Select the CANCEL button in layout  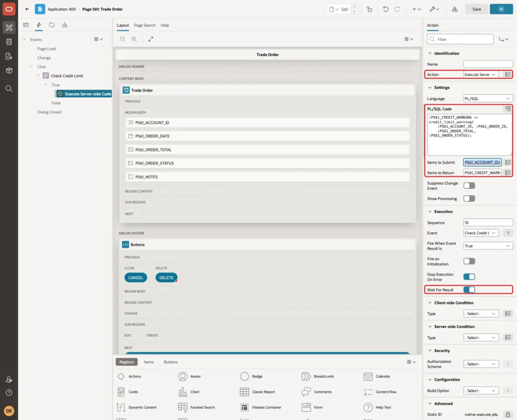(x=135, y=278)
